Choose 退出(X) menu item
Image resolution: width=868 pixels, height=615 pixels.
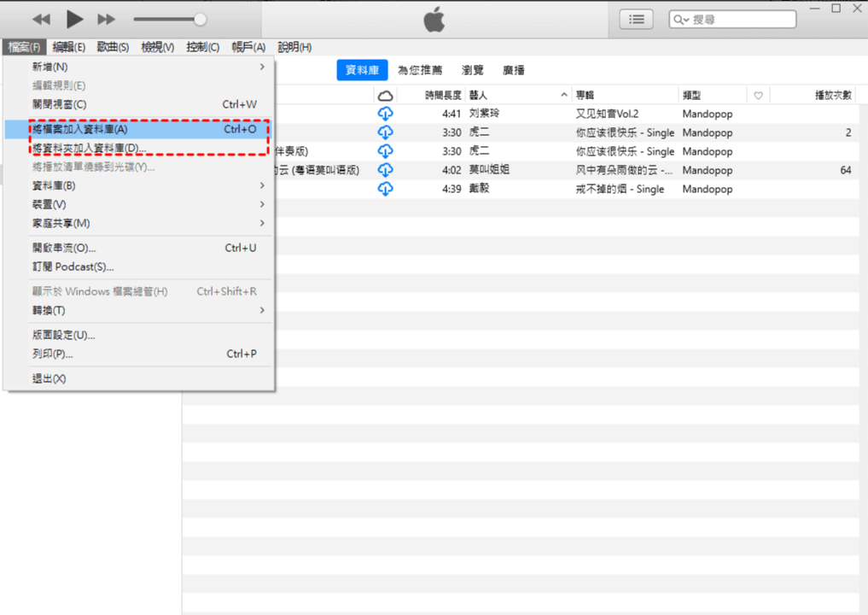[138, 378]
